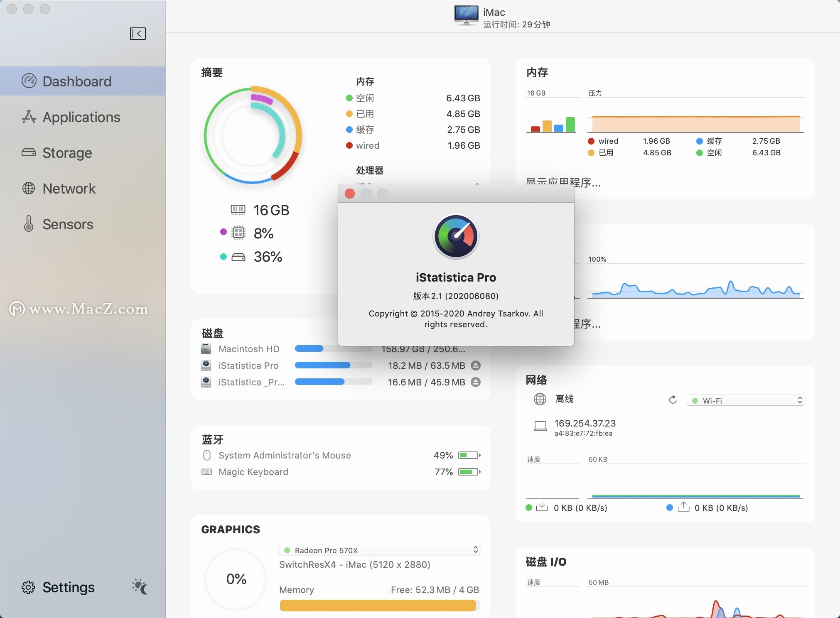This screenshot has width=840, height=618.
Task: Open Settings in the sidebar
Action: point(58,587)
